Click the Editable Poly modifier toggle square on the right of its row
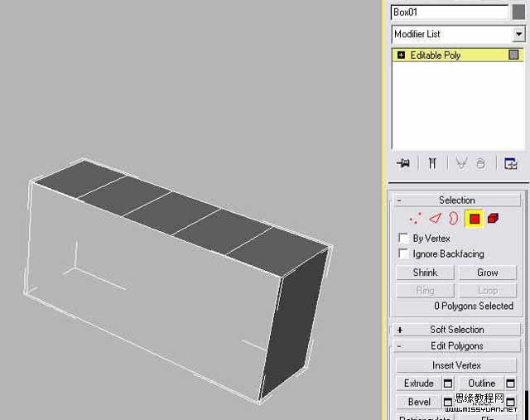Image resolution: width=530 pixels, height=420 pixels. click(513, 55)
